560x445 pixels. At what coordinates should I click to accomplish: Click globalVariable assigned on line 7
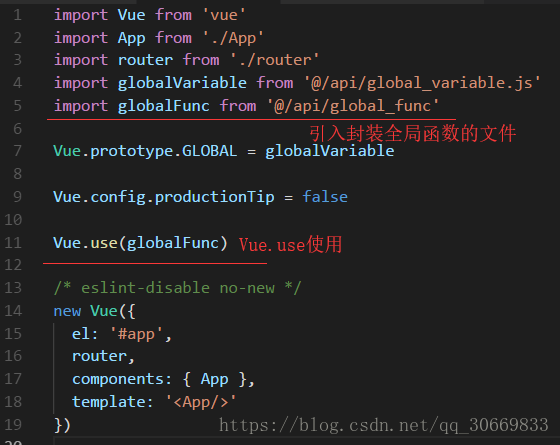pos(330,151)
